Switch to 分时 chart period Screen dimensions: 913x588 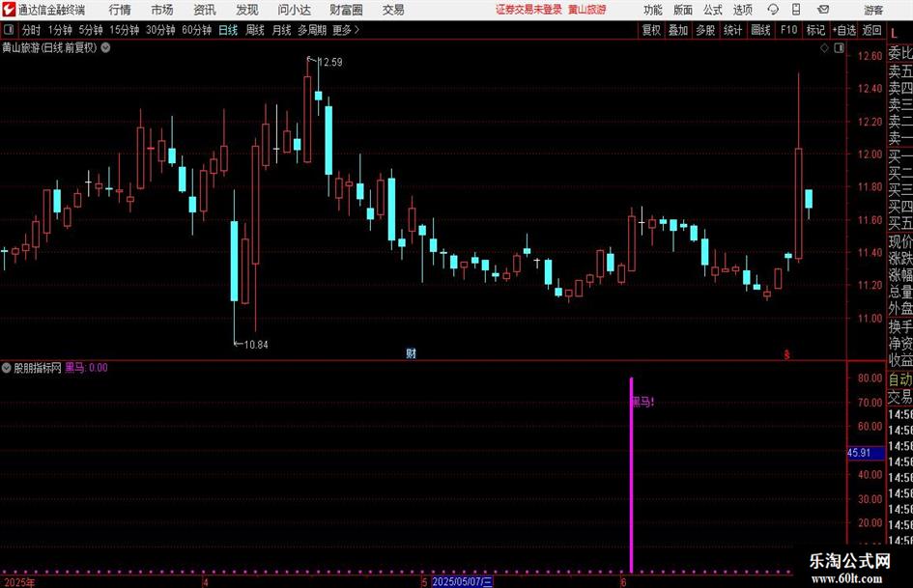(x=32, y=30)
